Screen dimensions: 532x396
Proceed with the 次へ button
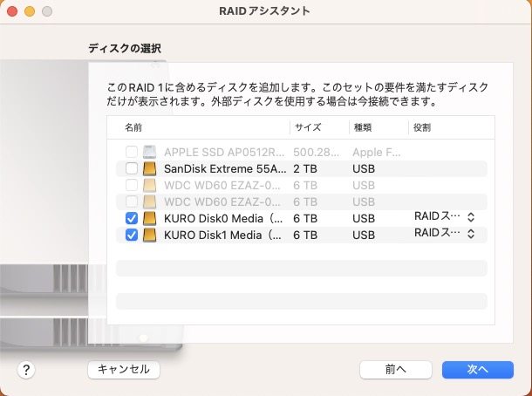[477, 370]
